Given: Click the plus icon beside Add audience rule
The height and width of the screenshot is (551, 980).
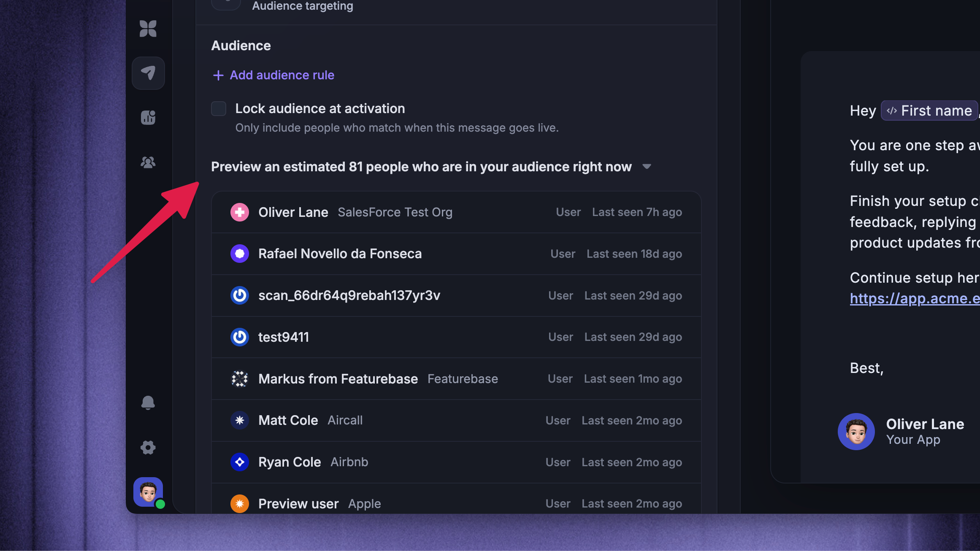Looking at the screenshot, I should (218, 75).
